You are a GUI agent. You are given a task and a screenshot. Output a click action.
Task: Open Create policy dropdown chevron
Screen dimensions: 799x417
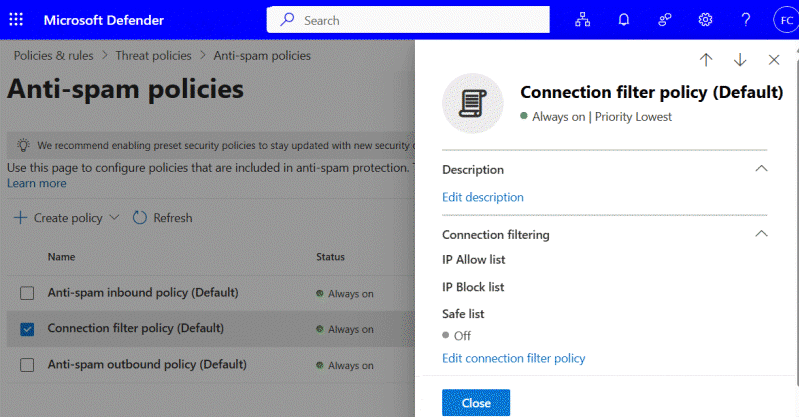[x=114, y=218]
